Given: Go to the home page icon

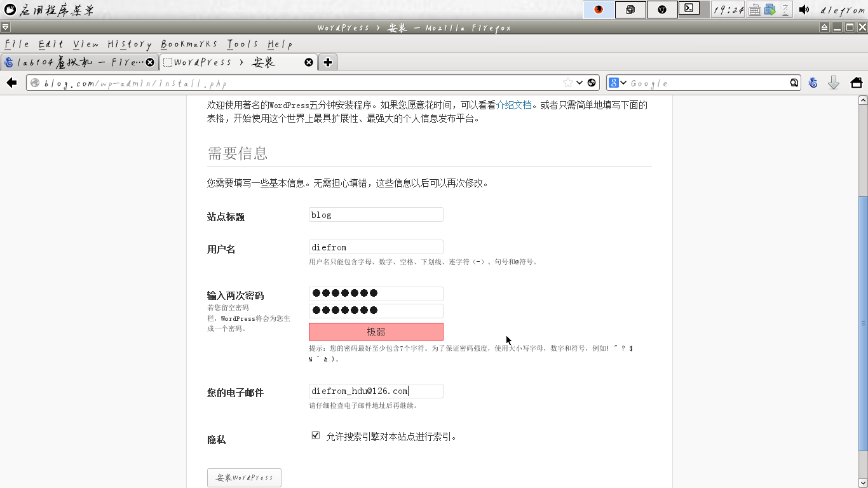Looking at the screenshot, I should click(856, 83).
